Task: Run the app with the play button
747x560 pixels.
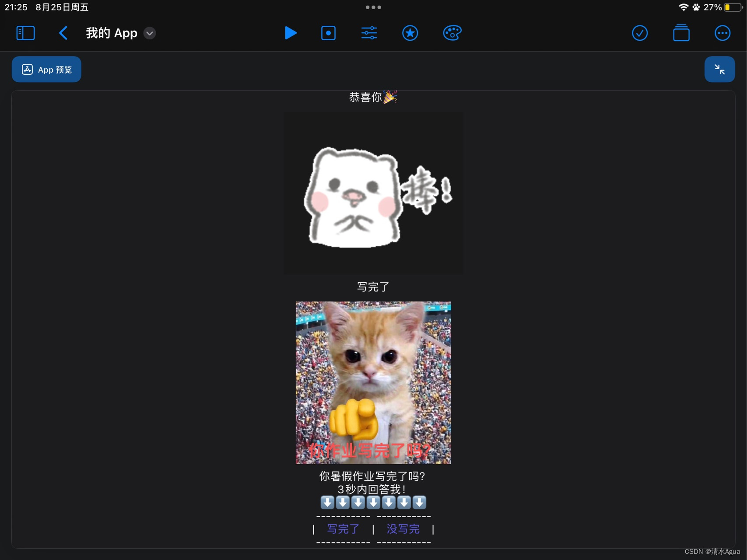Action: 291,33
